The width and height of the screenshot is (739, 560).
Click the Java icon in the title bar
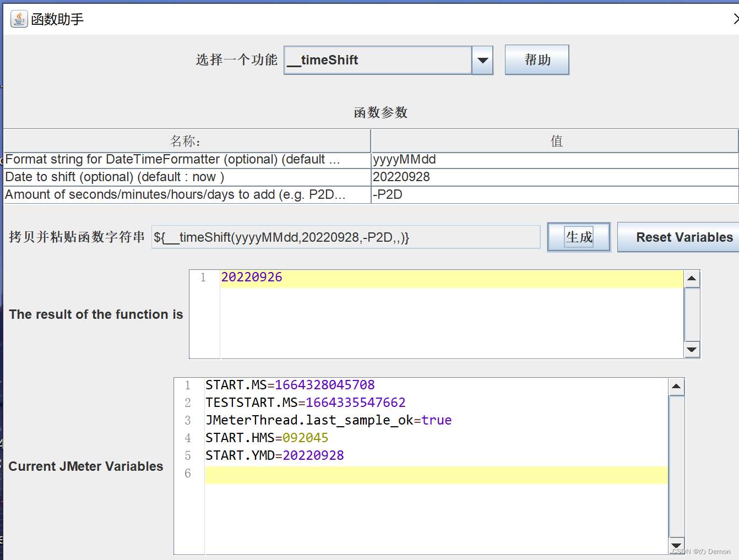point(19,19)
